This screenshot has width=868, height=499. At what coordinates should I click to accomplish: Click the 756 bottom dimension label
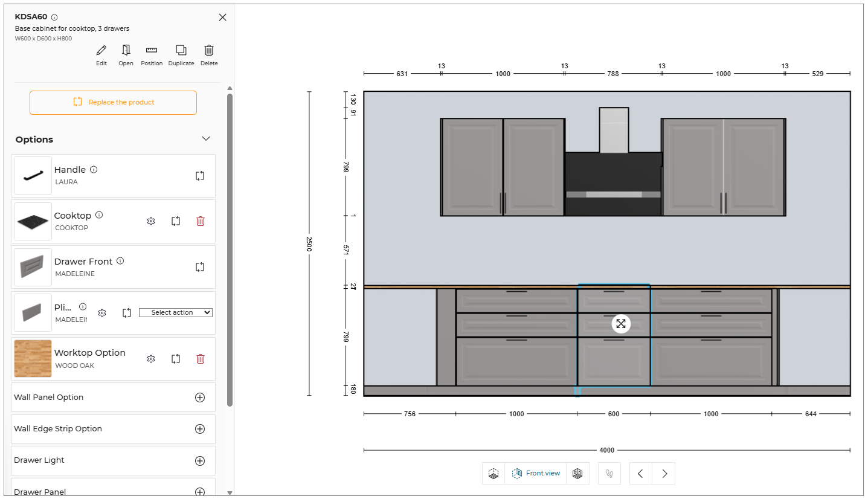coord(410,414)
